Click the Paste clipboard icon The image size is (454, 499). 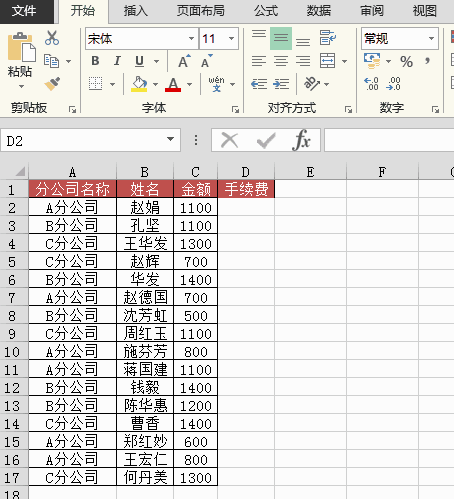(x=22, y=48)
